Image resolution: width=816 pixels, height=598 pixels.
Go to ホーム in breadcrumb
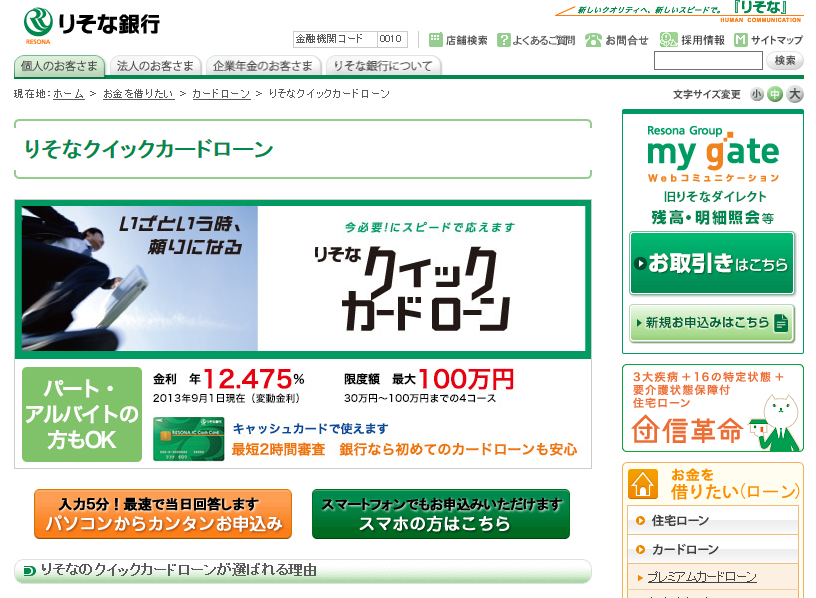tap(69, 94)
